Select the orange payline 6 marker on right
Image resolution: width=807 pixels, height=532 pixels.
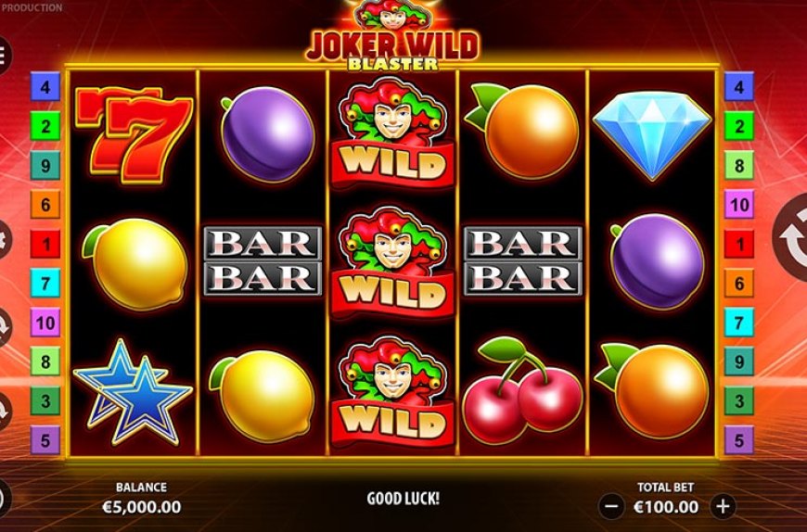click(x=739, y=283)
